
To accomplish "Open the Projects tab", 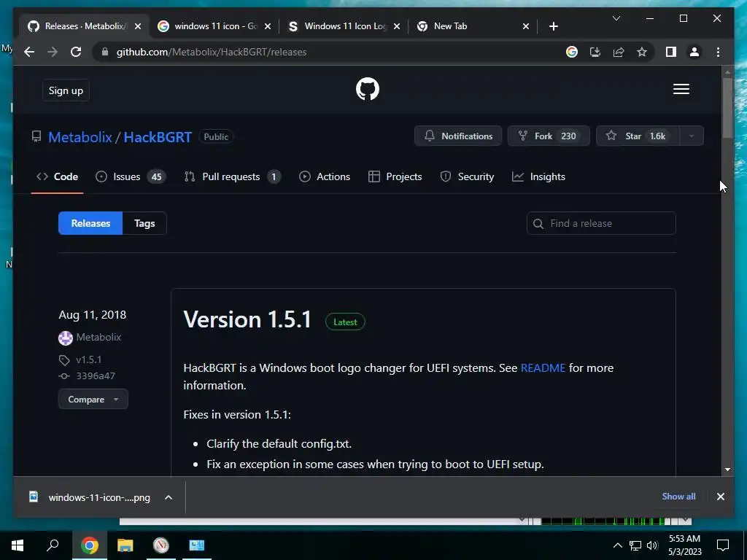I will point(395,176).
